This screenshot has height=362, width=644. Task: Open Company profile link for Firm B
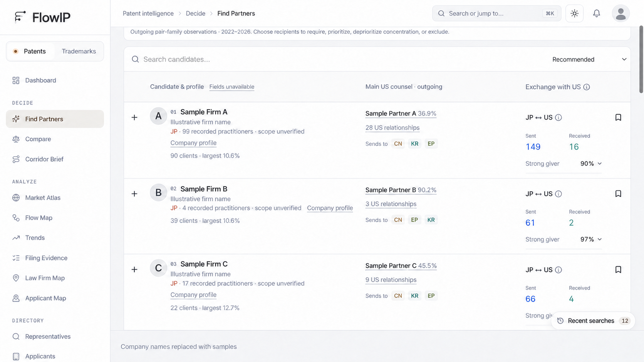click(330, 208)
